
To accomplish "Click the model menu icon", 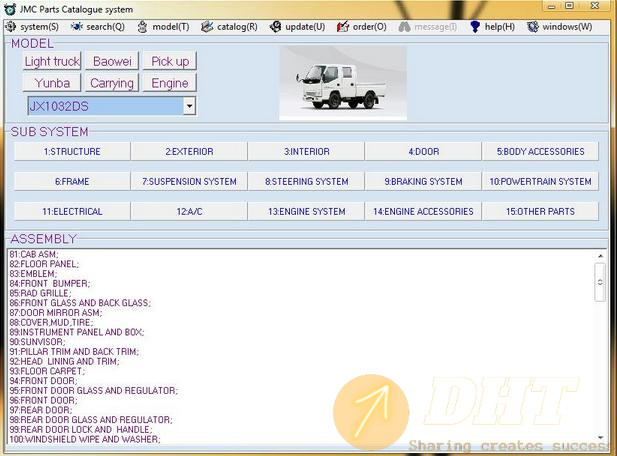I will click(x=142, y=27).
